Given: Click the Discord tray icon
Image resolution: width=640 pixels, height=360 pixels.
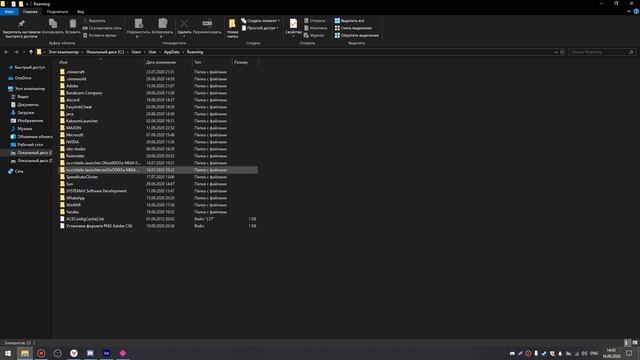Looking at the screenshot, I should 512,353.
